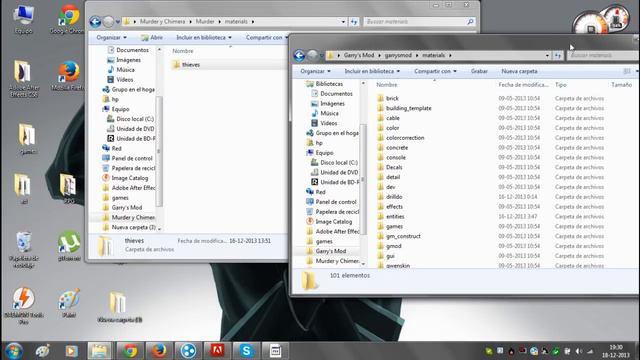This screenshot has height=360, width=640.
Task: Click the Murder y Chimera breadcrumb segment
Action: coord(162,22)
